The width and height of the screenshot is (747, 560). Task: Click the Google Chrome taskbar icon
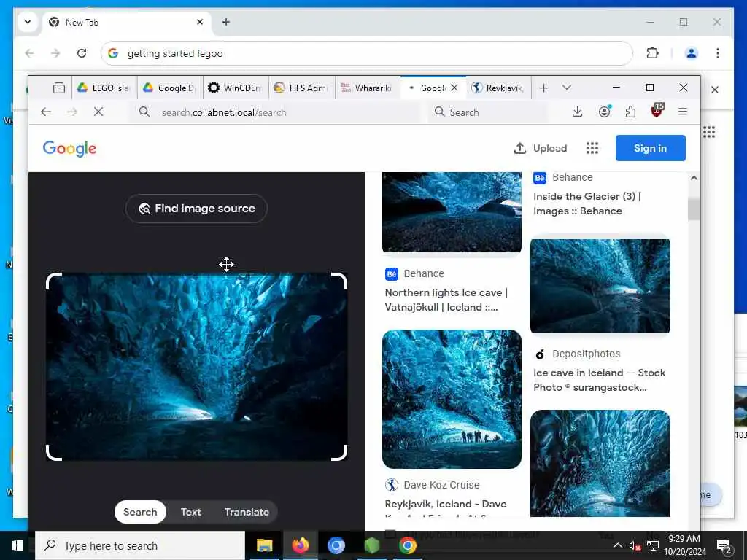click(x=408, y=545)
